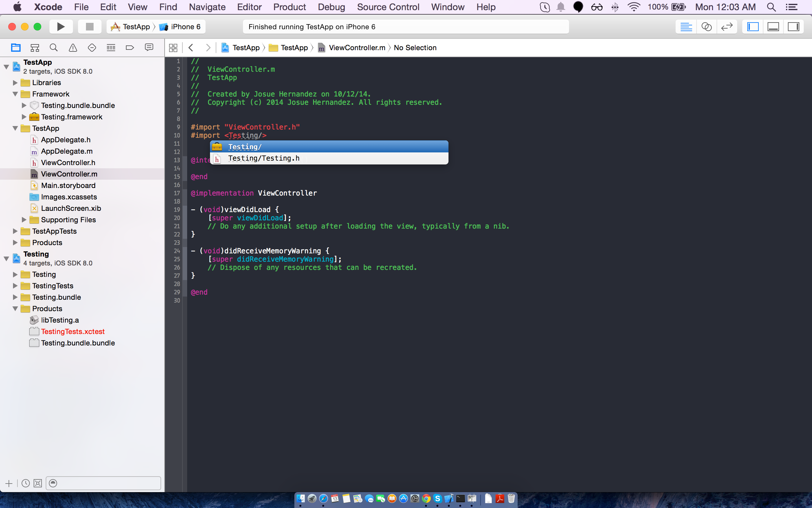Expand Testing.framework contents
This screenshot has width=812, height=508.
click(24, 117)
